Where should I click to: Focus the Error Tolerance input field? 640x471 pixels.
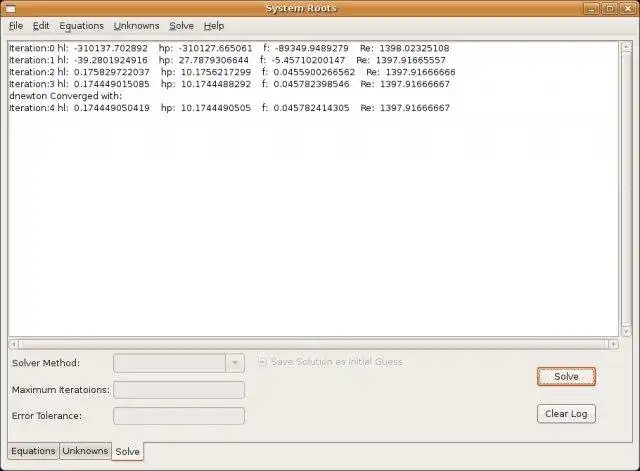(x=179, y=416)
